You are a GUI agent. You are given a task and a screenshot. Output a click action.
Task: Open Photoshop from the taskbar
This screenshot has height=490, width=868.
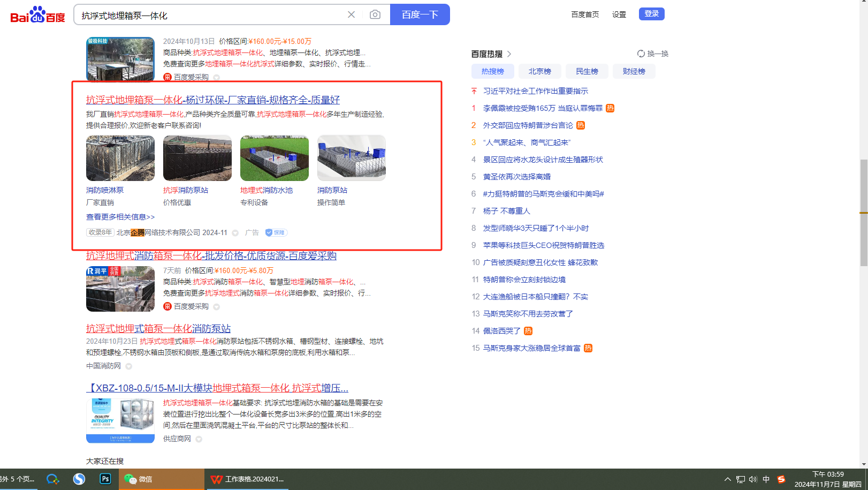tap(105, 479)
